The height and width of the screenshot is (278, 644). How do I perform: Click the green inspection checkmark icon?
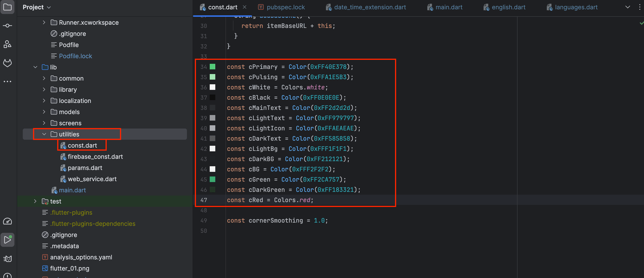tap(641, 23)
